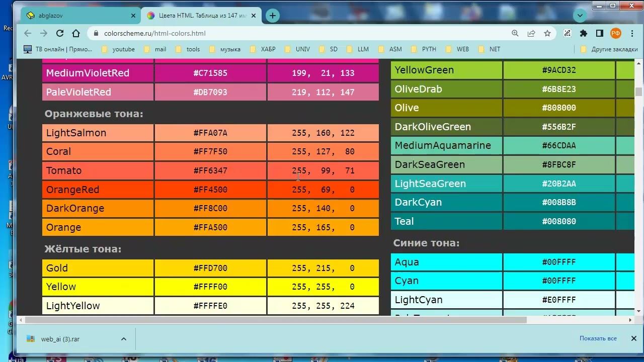Click the MediumAquamarine name cell
Viewport: 644px width, 362px height.
click(x=446, y=145)
